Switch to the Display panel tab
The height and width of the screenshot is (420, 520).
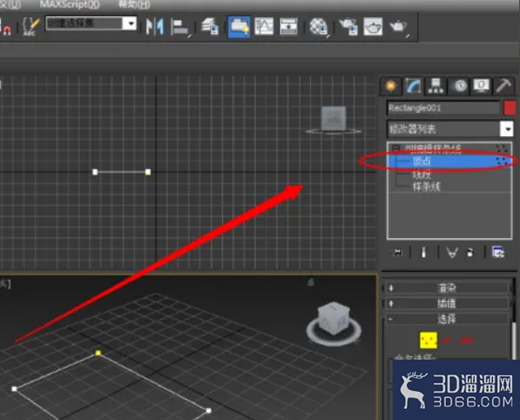click(x=481, y=86)
